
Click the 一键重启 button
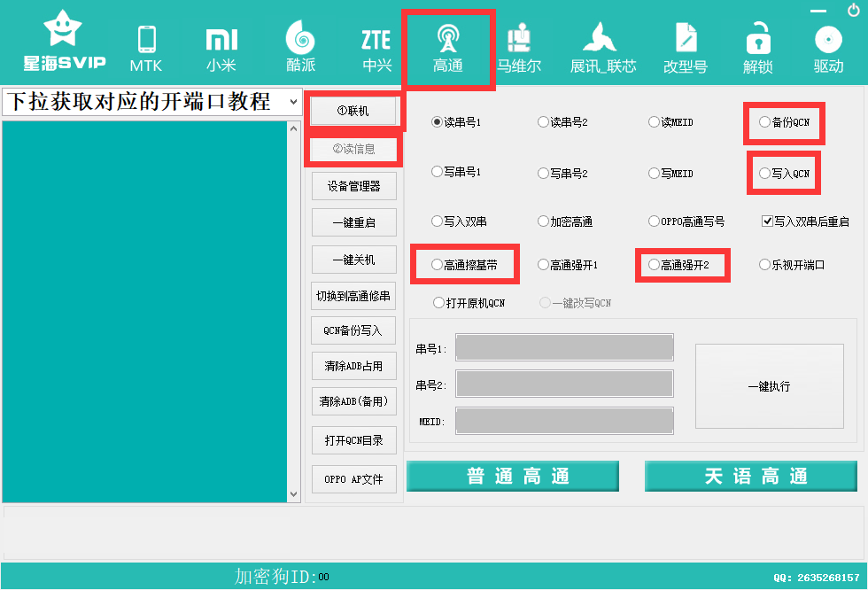(x=353, y=222)
